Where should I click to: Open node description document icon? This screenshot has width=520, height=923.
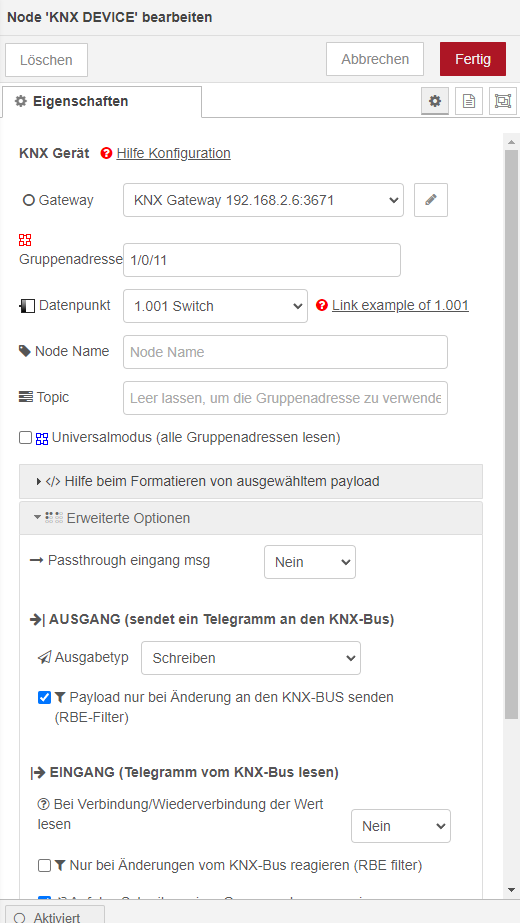(x=469, y=101)
